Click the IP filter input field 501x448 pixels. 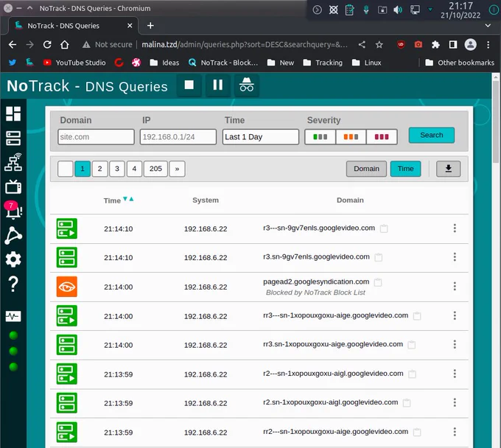(178, 137)
